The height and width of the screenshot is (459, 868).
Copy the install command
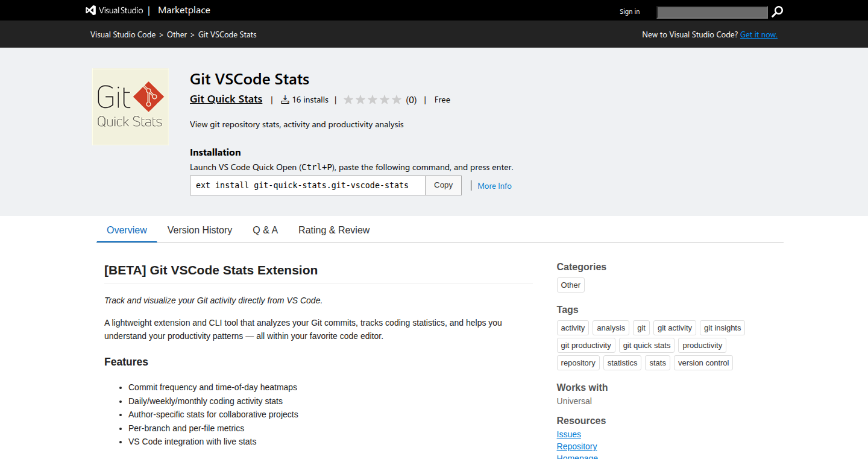443,185
